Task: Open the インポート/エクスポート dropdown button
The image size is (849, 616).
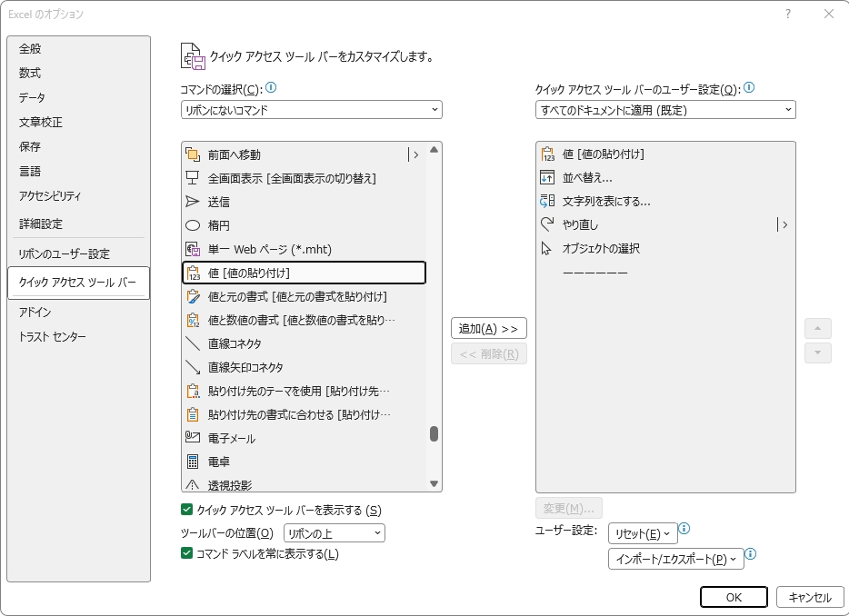Action: coord(675,560)
